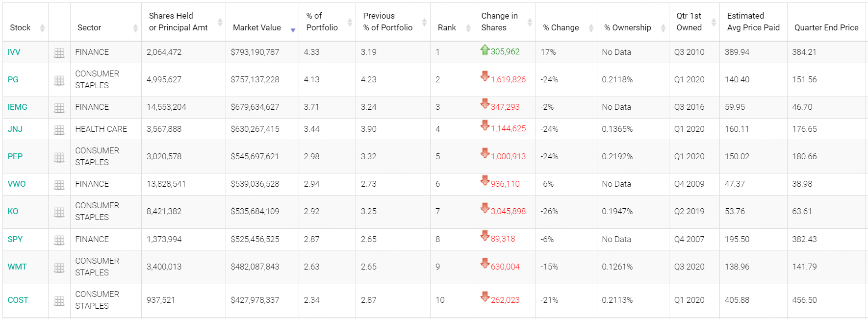This screenshot has width=868, height=319.
Task: Sort the table by Stock column
Action: [42, 28]
